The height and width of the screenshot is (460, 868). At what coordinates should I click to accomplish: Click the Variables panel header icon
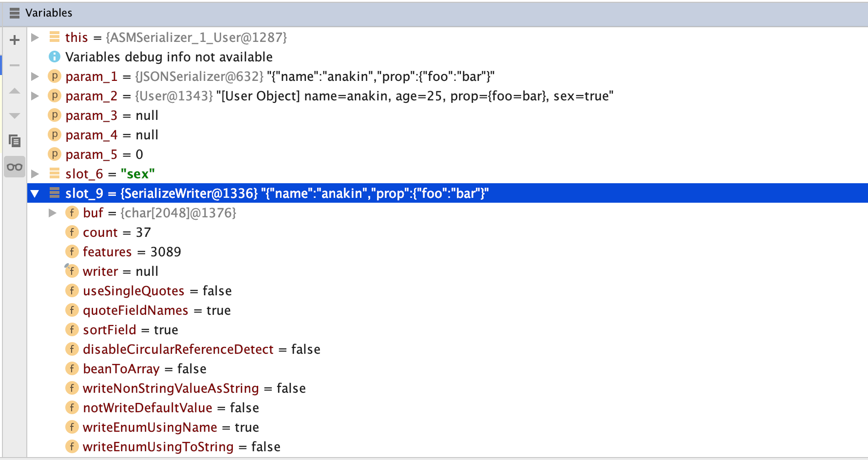(x=15, y=13)
